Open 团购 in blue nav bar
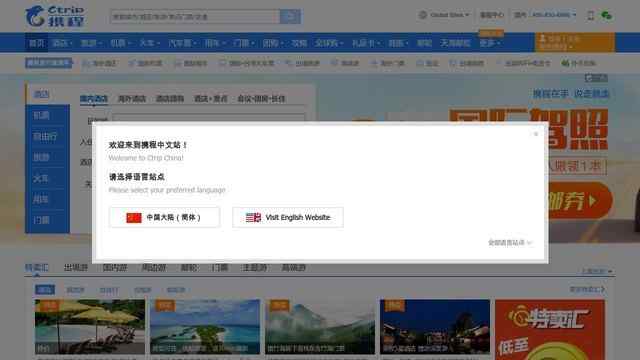 (273, 43)
